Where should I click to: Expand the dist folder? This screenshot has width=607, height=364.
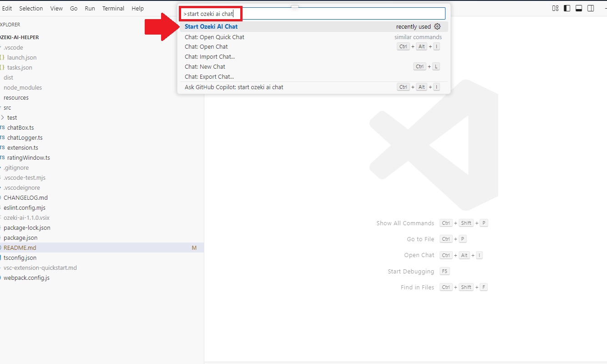click(x=102, y=77)
